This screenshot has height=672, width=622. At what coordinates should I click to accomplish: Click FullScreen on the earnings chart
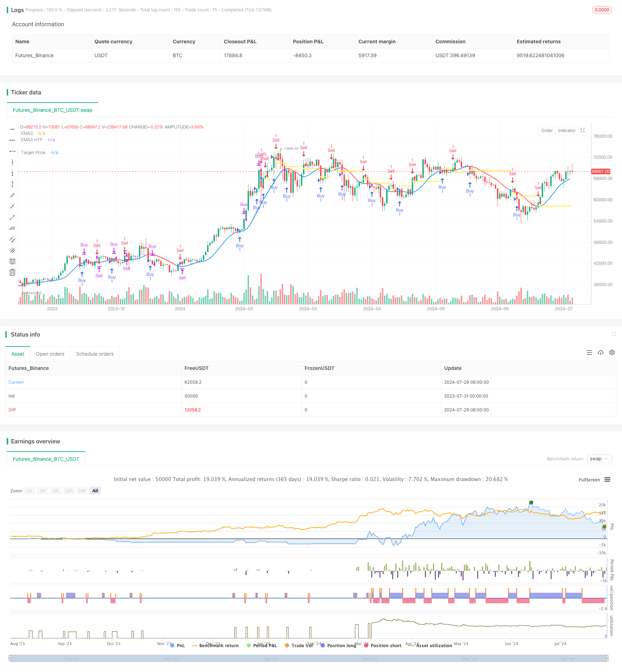click(589, 480)
